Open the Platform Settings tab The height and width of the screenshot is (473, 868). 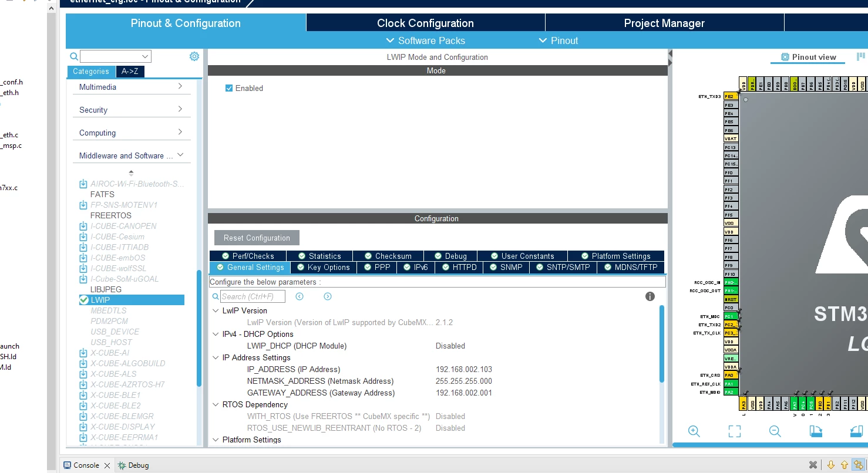(x=615, y=256)
